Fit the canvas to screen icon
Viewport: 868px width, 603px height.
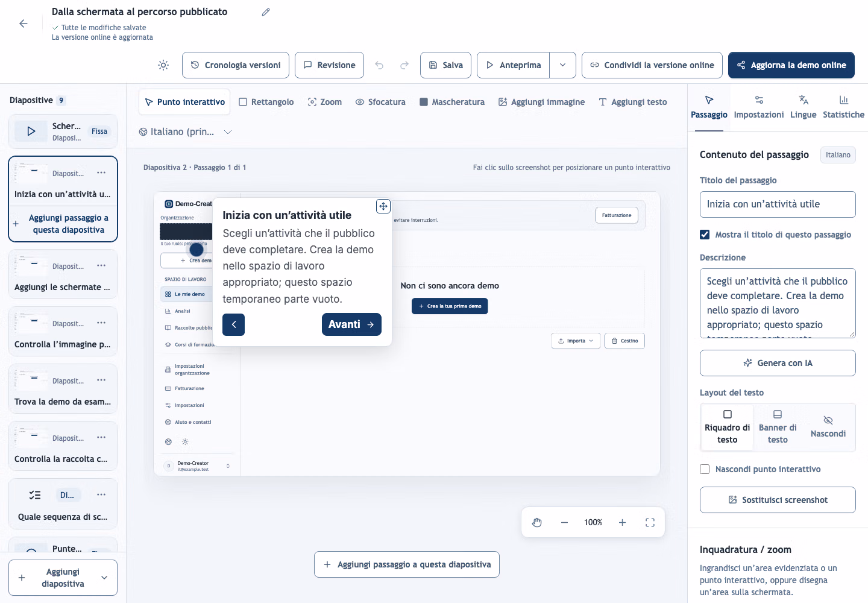pyautogui.click(x=650, y=522)
